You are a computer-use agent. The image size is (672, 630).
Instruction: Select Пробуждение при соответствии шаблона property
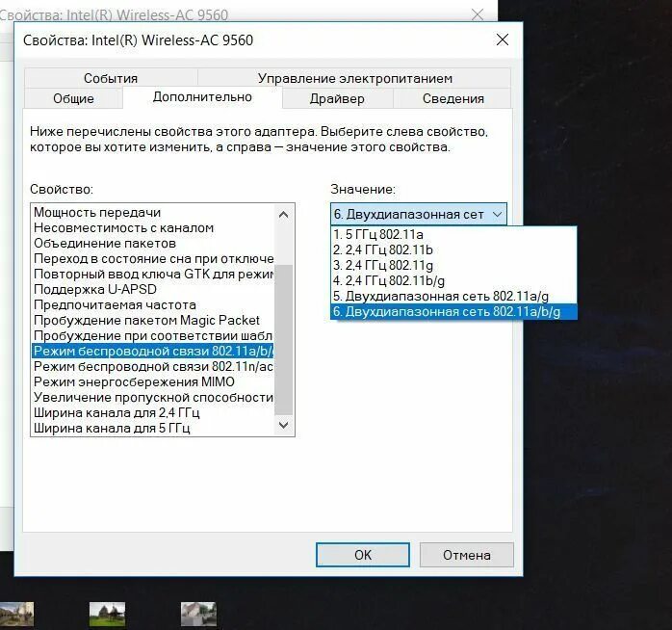(x=152, y=336)
